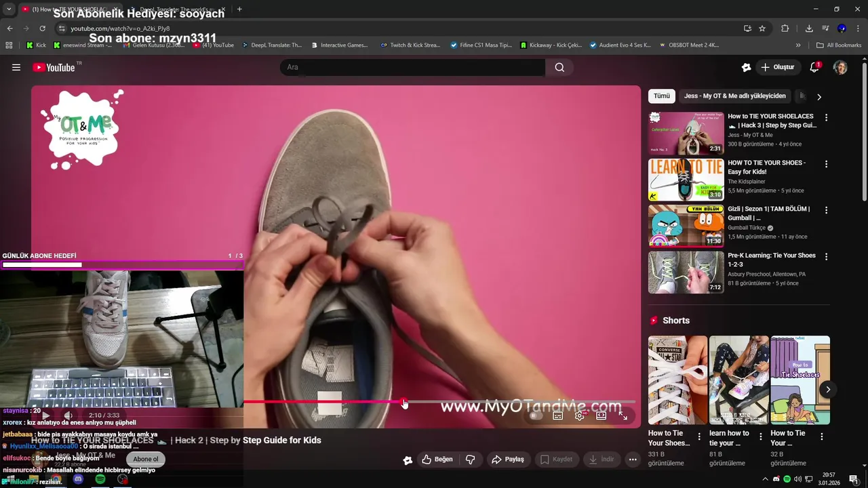Dislike the video with thumbs-down
Screen dimensions: 868x488
pyautogui.click(x=471, y=460)
